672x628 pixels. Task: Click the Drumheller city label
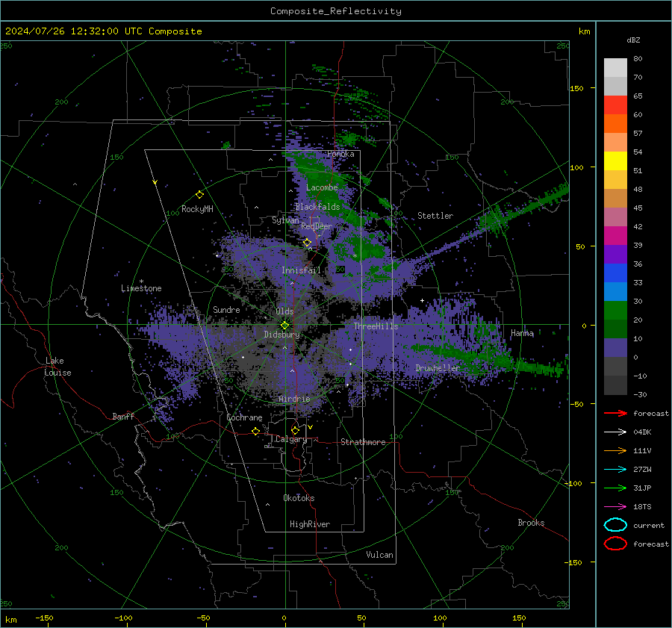[x=438, y=368]
